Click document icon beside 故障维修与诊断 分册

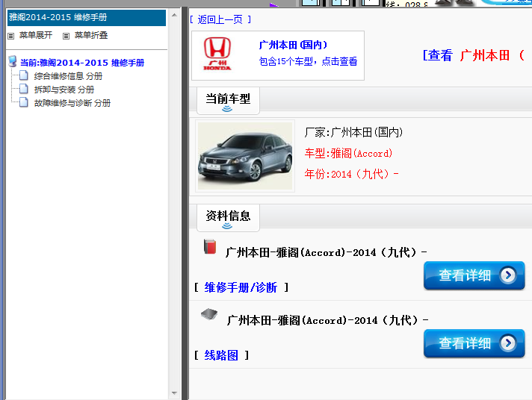coord(24,102)
